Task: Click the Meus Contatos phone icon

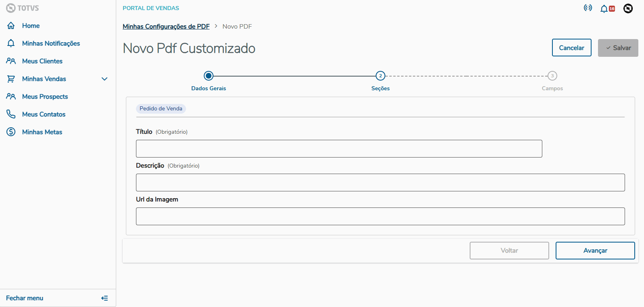Action: [11, 114]
